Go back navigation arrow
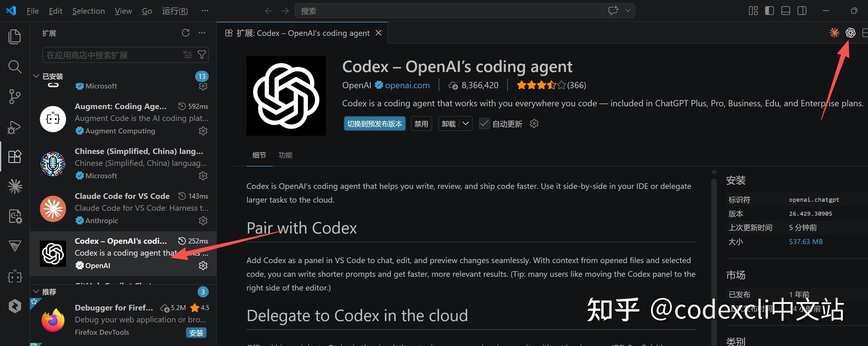 [269, 11]
